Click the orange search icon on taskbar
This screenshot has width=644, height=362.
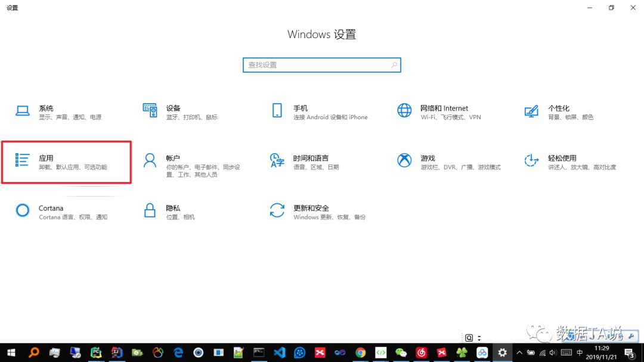34,352
